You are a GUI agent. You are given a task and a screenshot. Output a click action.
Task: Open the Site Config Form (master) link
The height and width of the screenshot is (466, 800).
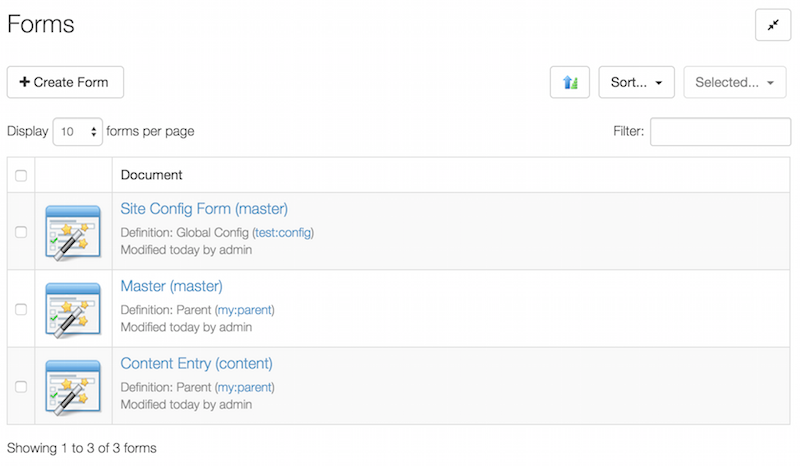click(204, 209)
